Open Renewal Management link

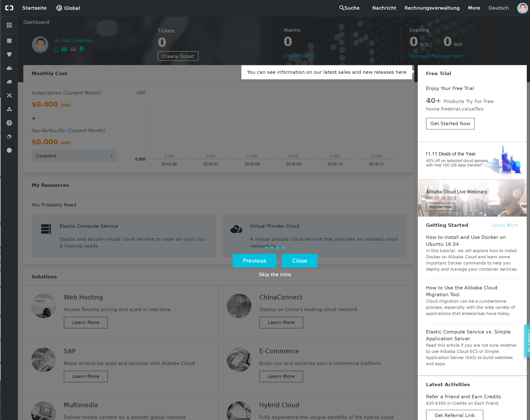[x=436, y=56]
